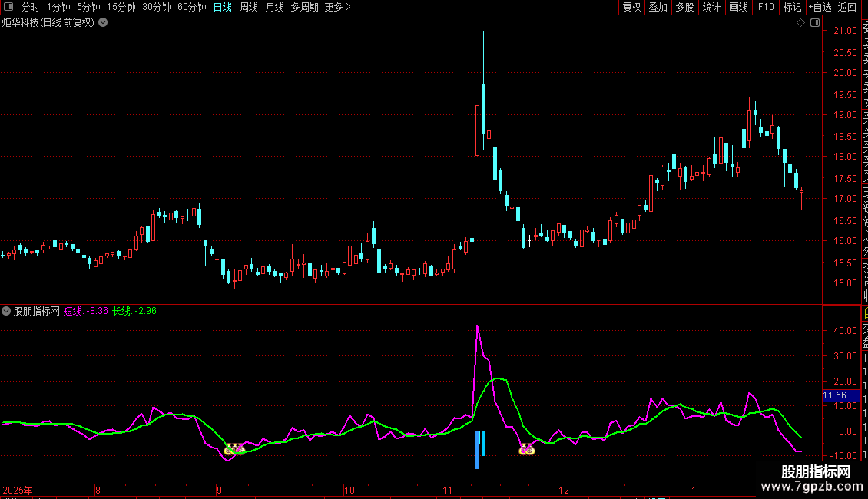Screen dimensions: 868x499
Task: Open the 多周期 multi-period view
Action: (304, 8)
